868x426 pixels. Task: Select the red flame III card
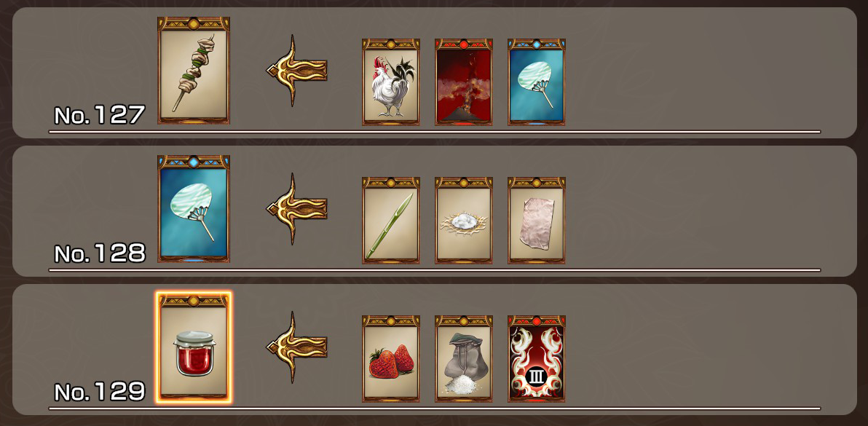click(x=537, y=358)
